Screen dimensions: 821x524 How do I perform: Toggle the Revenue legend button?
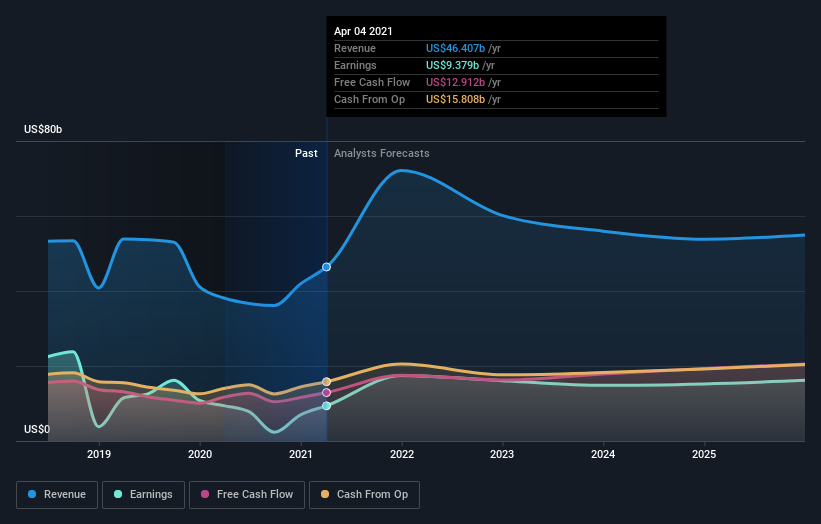click(x=57, y=495)
